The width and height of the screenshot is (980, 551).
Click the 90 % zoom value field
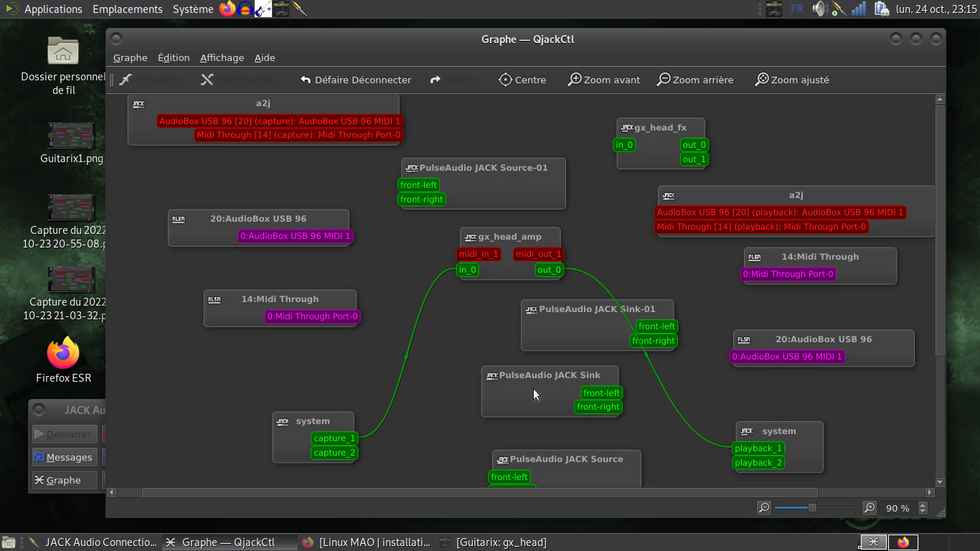pos(897,508)
